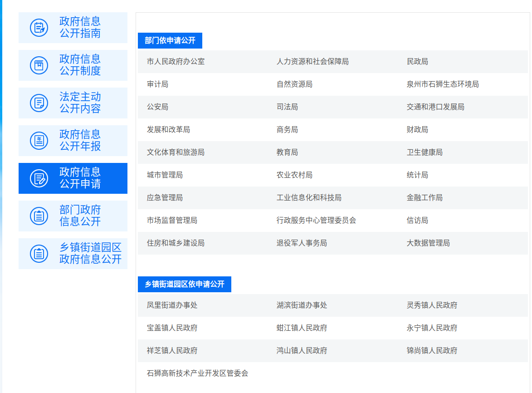The image size is (532, 393).
Task: Click the 政府信息公开申请 edit icon
Action: point(39,178)
